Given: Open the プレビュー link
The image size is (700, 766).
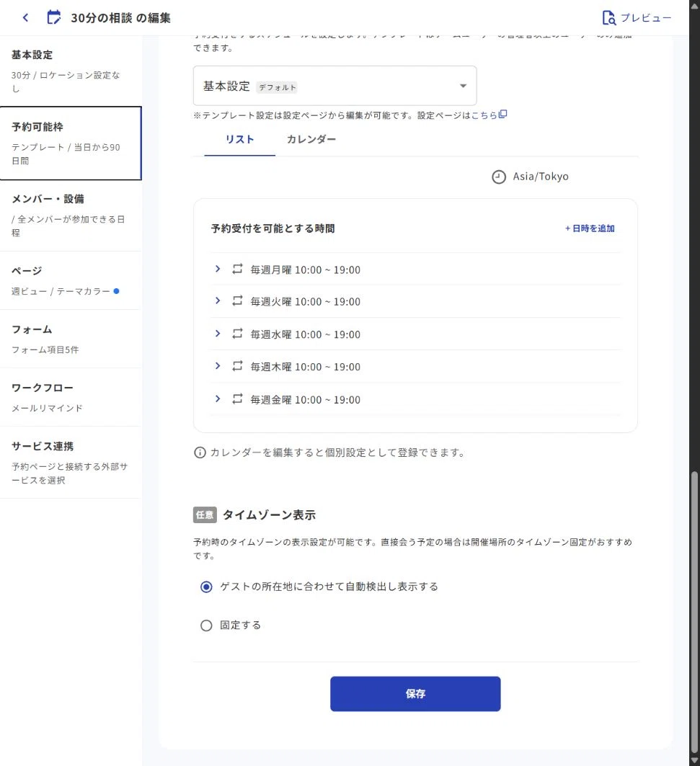Looking at the screenshot, I should (x=646, y=17).
